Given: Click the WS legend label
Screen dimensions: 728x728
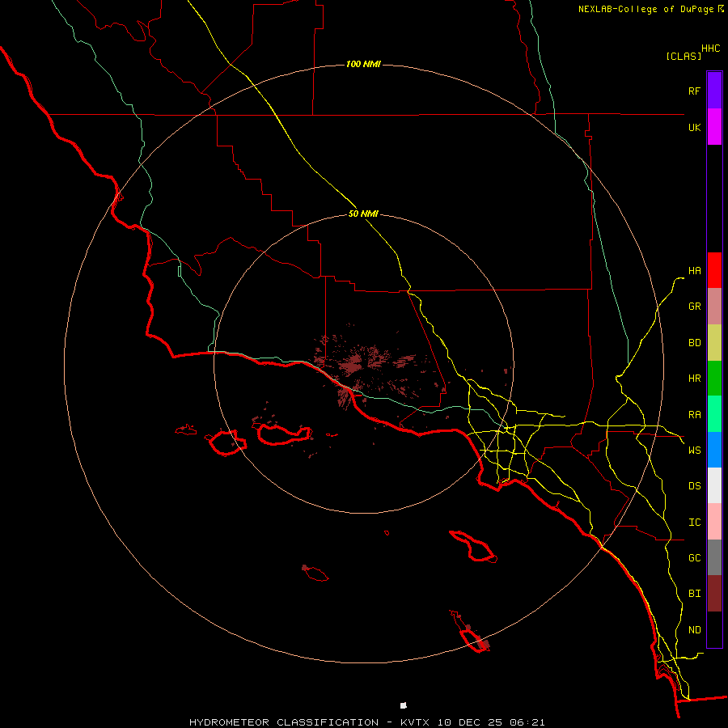Looking at the screenshot, I should (x=694, y=451).
